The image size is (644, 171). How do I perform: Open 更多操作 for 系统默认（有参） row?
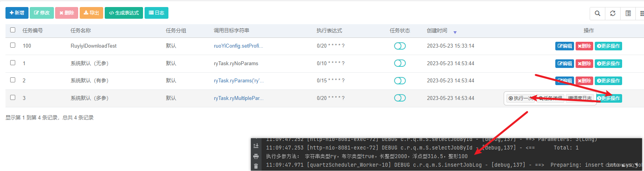(x=608, y=81)
